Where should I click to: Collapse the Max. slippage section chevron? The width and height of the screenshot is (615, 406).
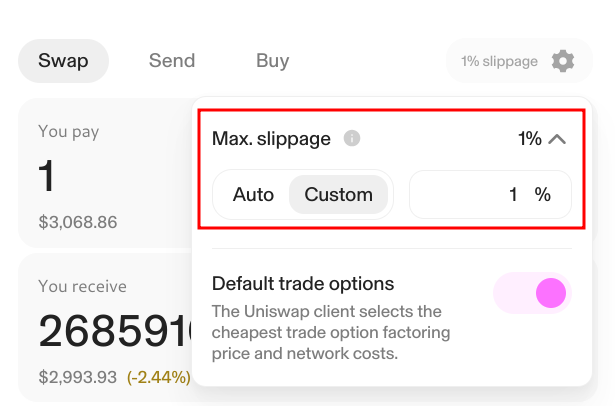(x=558, y=139)
